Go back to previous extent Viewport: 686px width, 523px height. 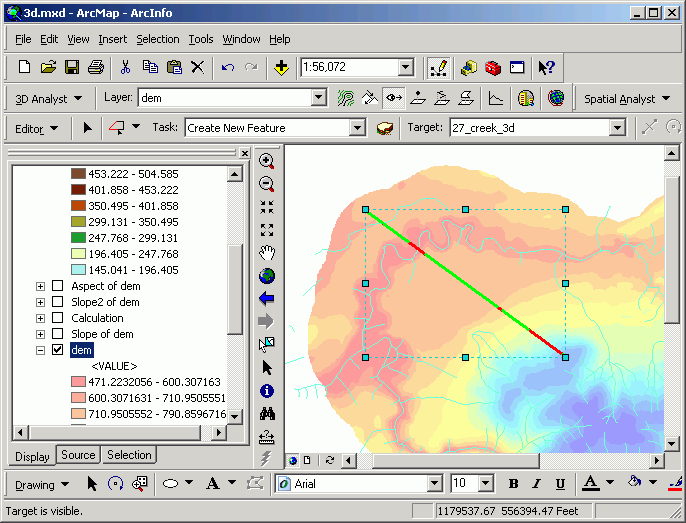pos(267,299)
